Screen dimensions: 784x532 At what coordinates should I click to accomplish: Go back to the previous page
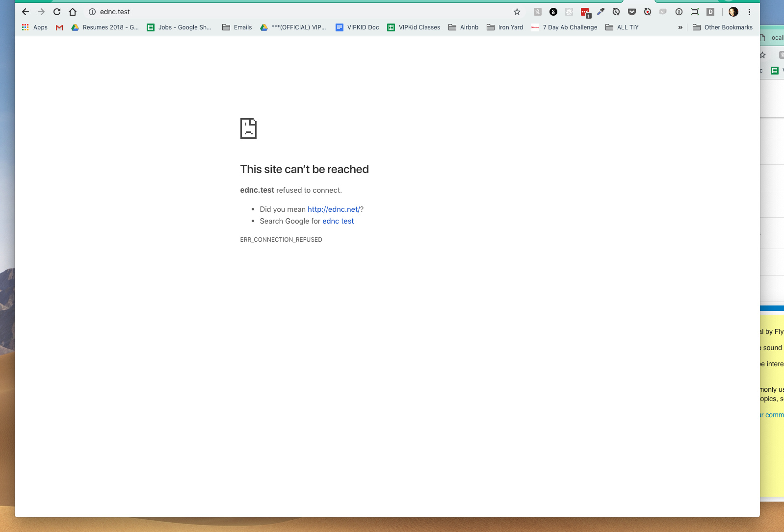[x=26, y=12]
